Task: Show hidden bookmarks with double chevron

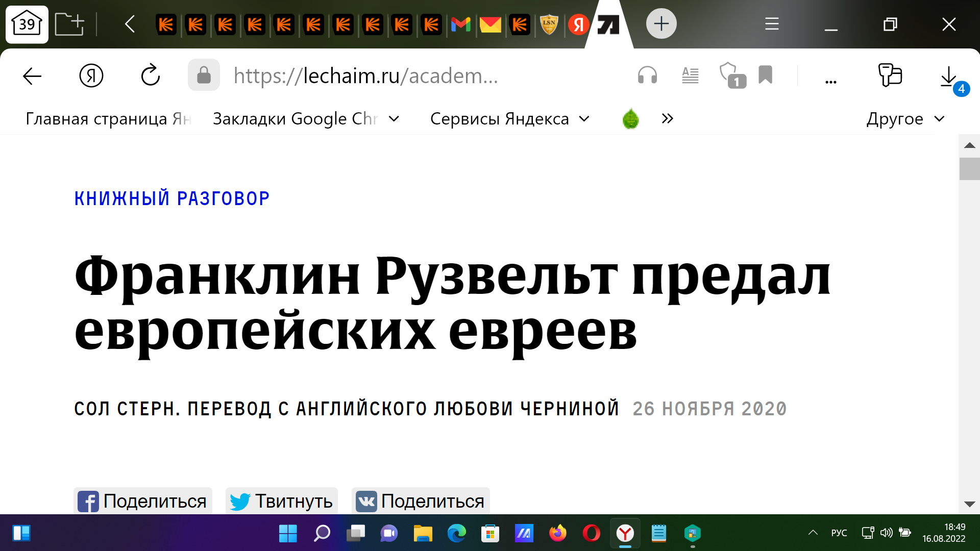Action: pos(667,119)
